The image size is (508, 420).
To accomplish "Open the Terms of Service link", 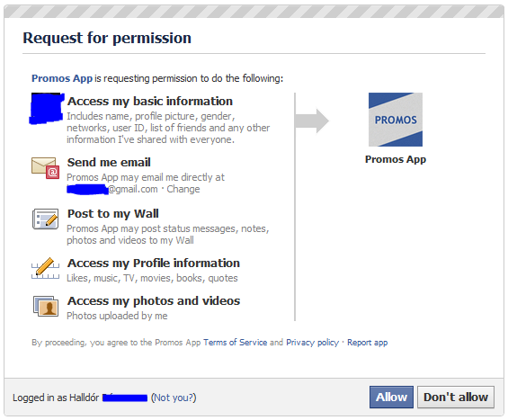I will point(236,343).
